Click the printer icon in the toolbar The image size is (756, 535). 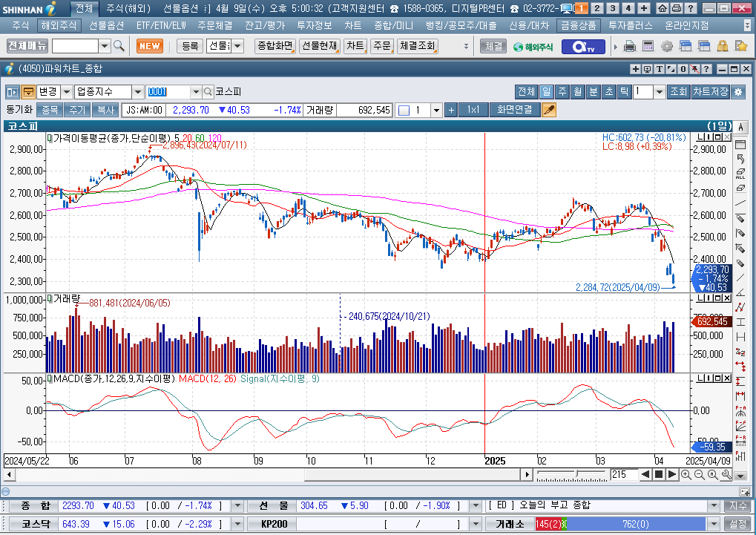[x=630, y=46]
